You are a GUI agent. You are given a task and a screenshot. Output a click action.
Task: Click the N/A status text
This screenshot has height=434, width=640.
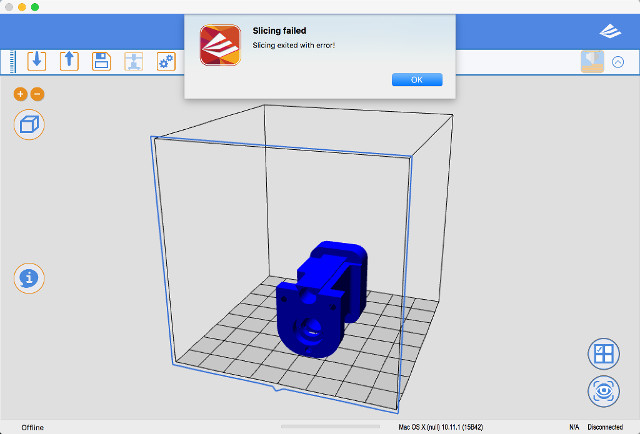point(574,427)
